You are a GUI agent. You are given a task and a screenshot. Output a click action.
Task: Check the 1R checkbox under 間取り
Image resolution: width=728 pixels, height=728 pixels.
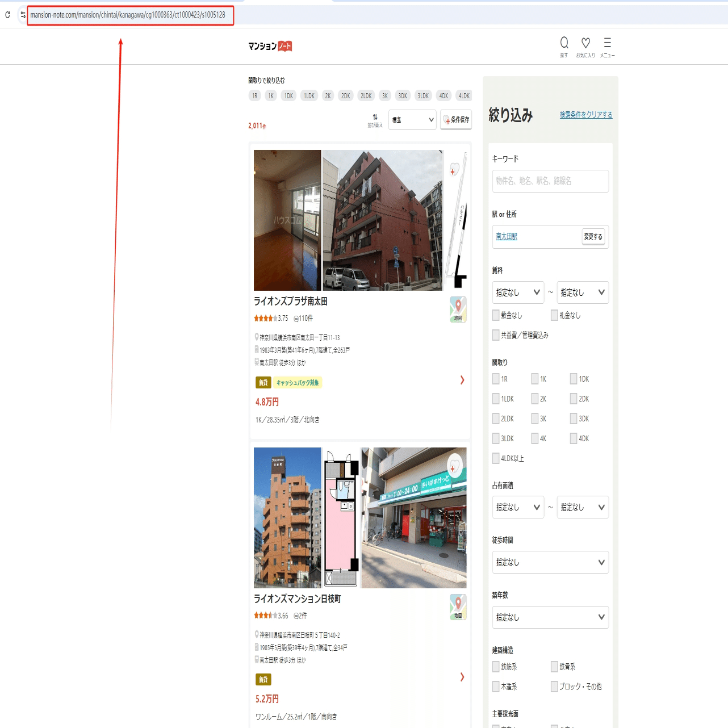pos(496,379)
